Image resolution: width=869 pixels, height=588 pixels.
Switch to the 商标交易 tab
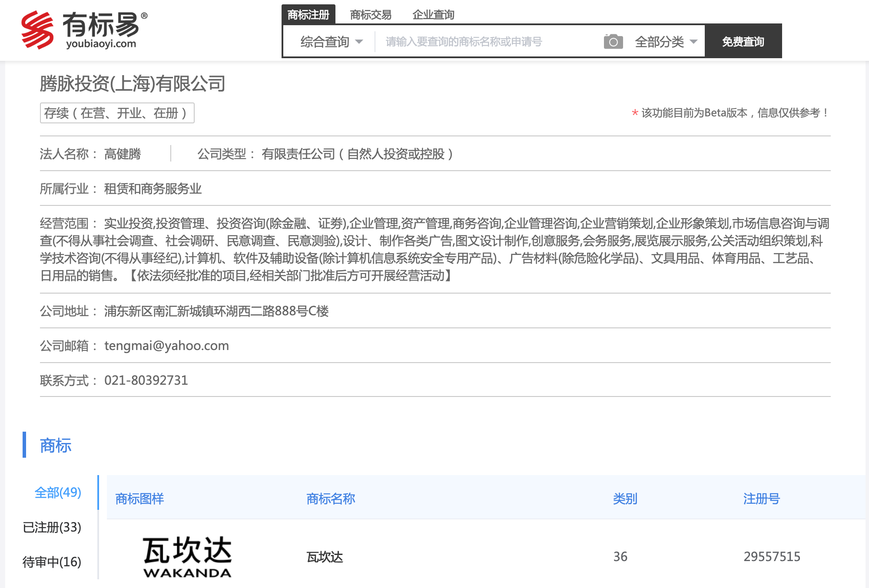[371, 15]
